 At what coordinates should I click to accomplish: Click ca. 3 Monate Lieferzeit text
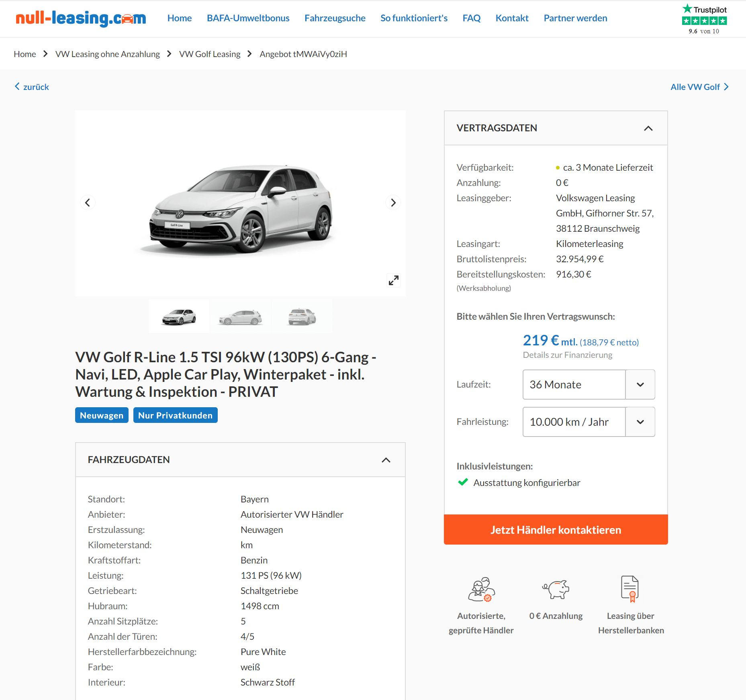[608, 167]
